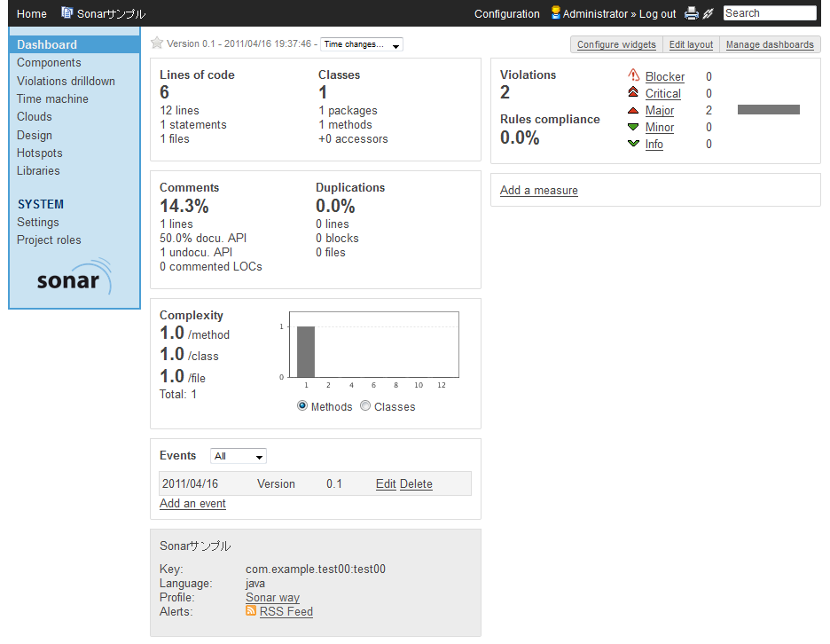Open Settings under SYSTEM

click(38, 222)
